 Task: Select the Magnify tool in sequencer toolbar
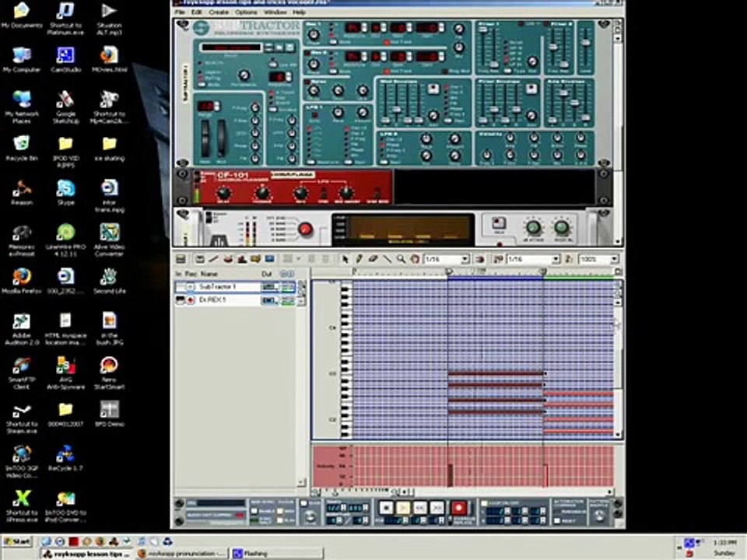(401, 259)
